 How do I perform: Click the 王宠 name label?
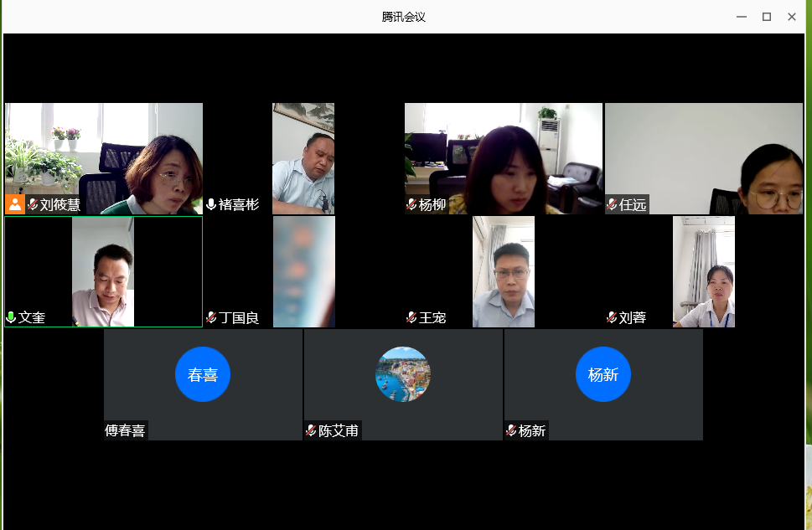432,317
